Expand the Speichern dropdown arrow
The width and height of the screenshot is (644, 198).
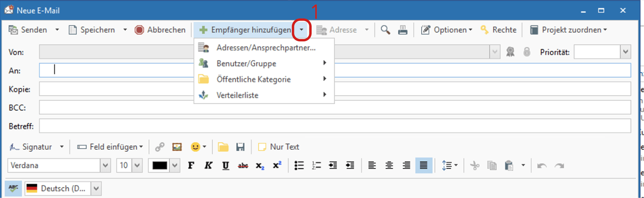point(125,30)
